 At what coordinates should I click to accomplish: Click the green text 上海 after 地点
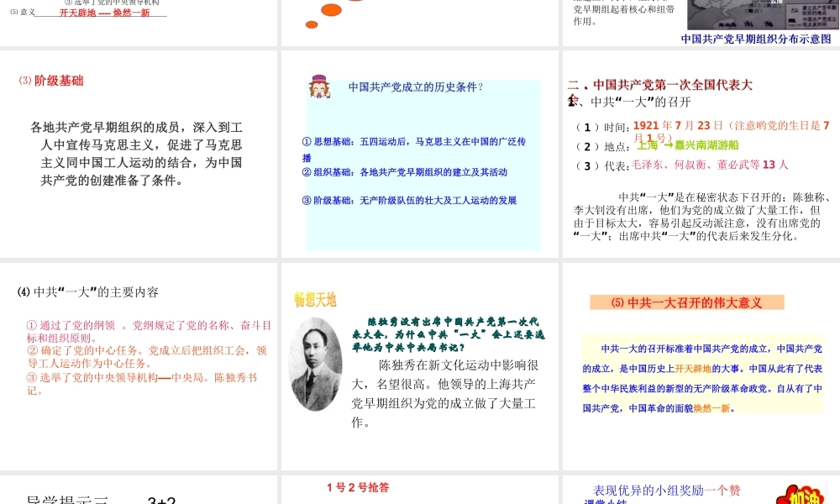(647, 145)
